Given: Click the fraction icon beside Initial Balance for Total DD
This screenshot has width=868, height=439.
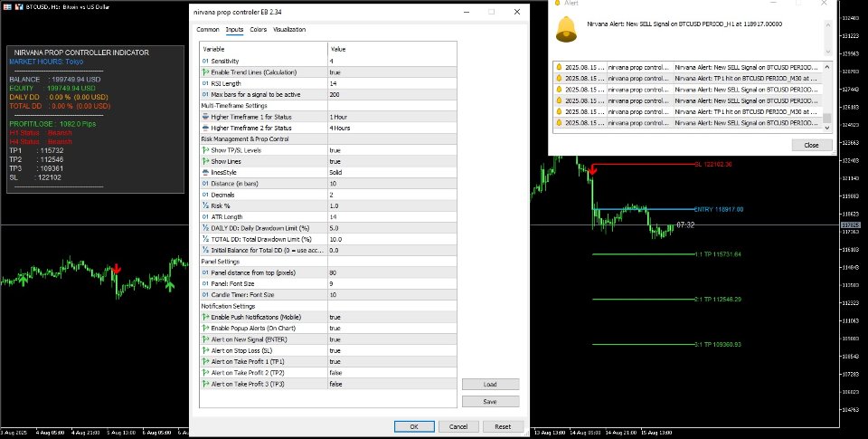Looking at the screenshot, I should (205, 251).
